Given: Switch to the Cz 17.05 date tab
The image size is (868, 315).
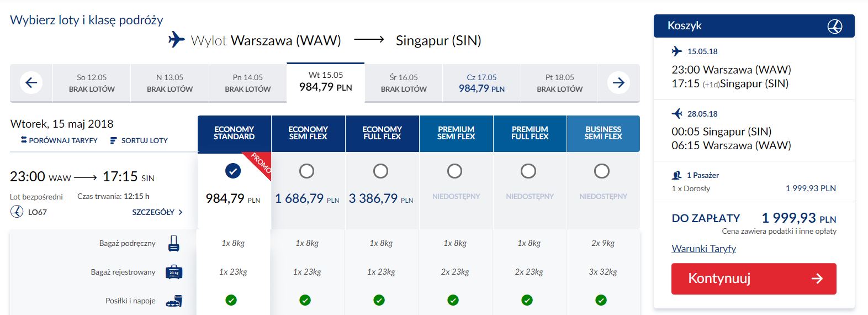Looking at the screenshot, I should 481,83.
